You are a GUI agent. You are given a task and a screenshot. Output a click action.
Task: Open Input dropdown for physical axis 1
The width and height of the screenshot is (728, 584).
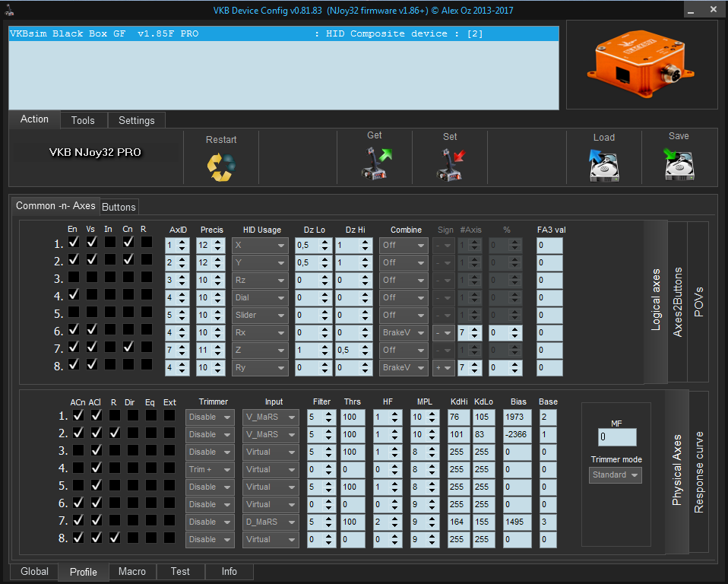(x=271, y=417)
